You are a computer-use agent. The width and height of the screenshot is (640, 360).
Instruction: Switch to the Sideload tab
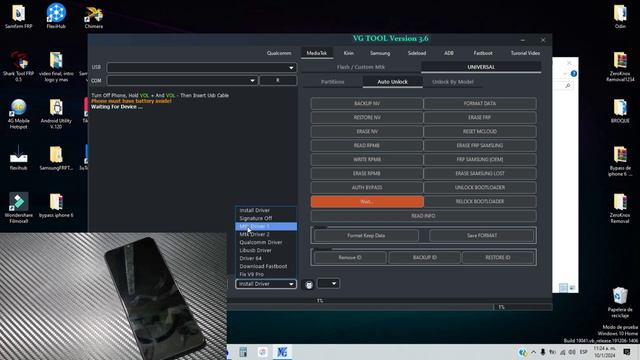point(417,53)
